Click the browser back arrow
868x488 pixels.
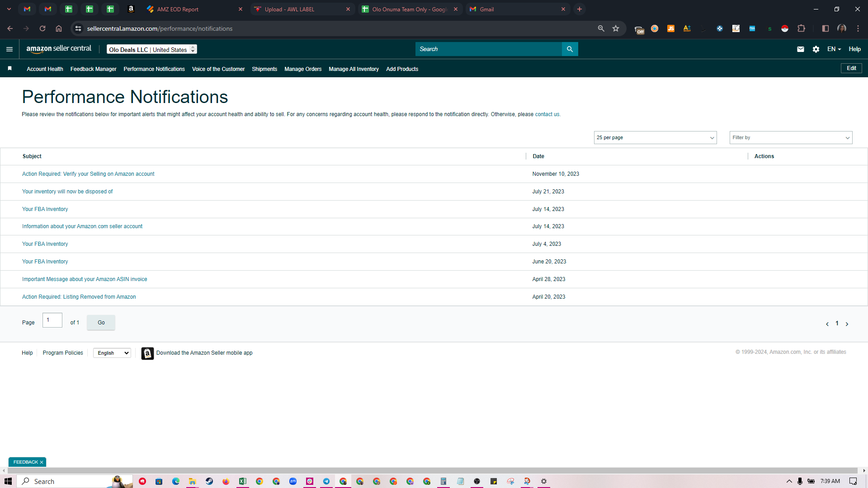[10, 28]
